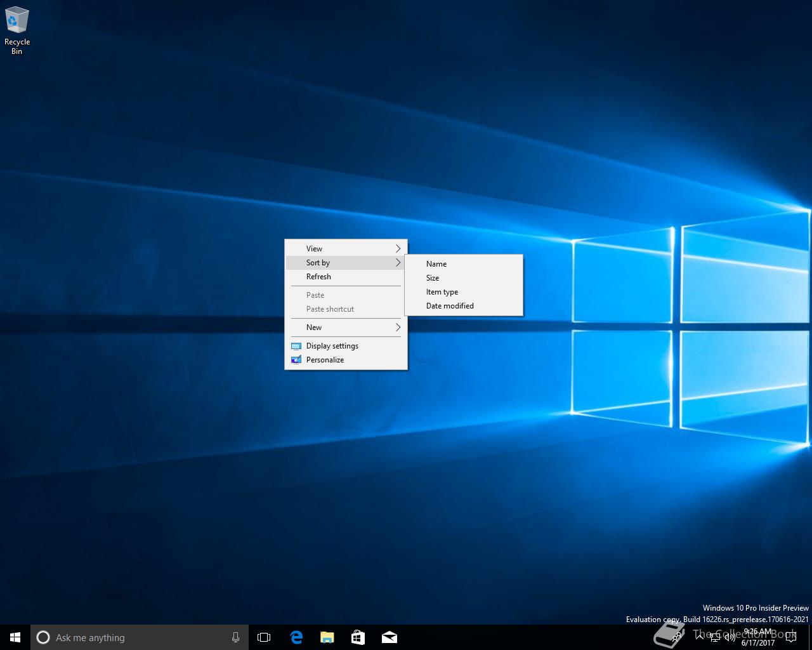The height and width of the screenshot is (650, 812).
Task: Choose Refresh in the context menu
Action: coord(346,277)
